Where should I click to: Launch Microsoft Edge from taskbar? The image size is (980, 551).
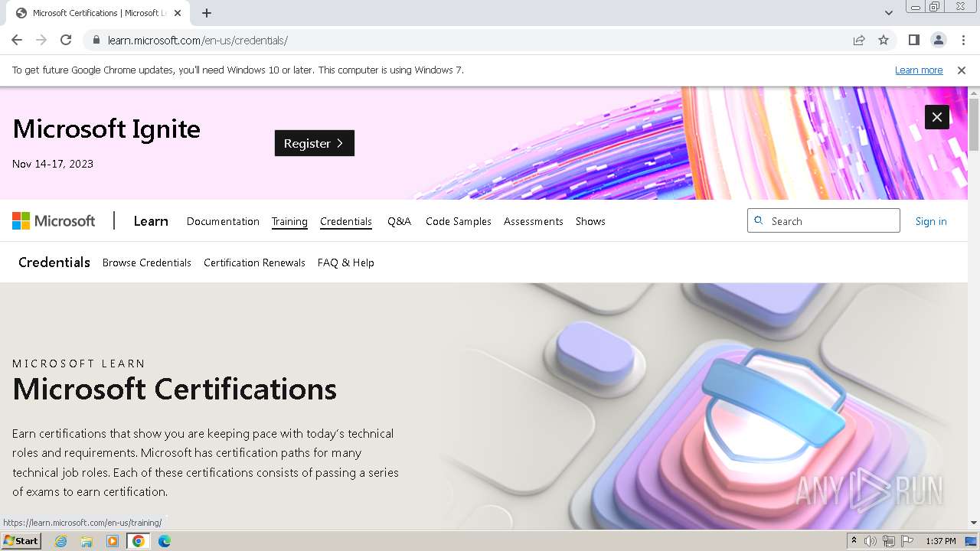point(165,541)
